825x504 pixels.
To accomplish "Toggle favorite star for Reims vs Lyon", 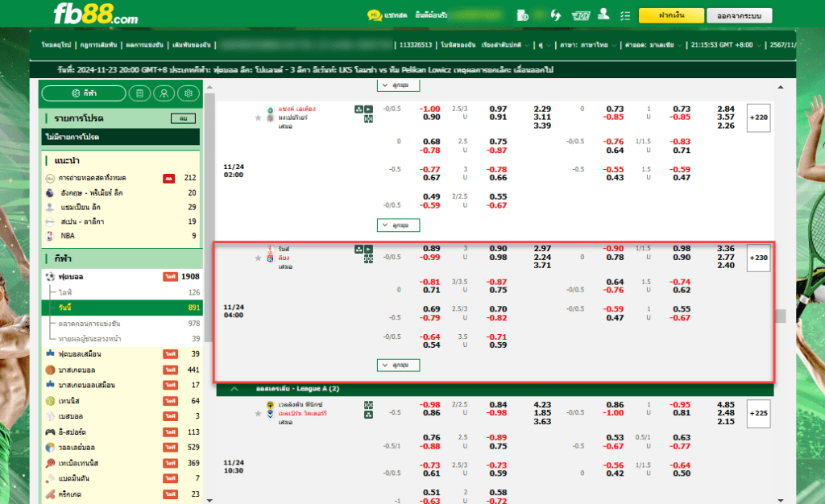I will (258, 258).
